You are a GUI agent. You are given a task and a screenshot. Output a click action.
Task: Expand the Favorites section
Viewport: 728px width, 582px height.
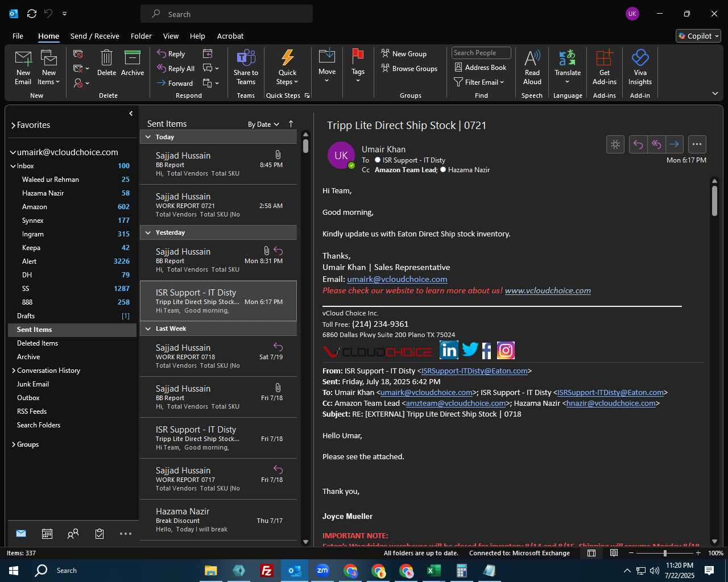click(13, 125)
